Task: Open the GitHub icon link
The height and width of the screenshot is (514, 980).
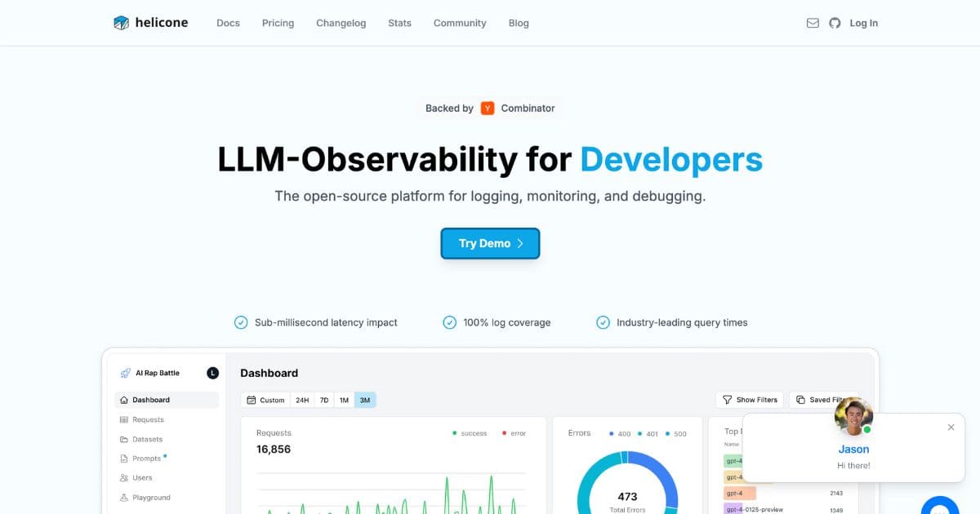Action: click(x=835, y=23)
